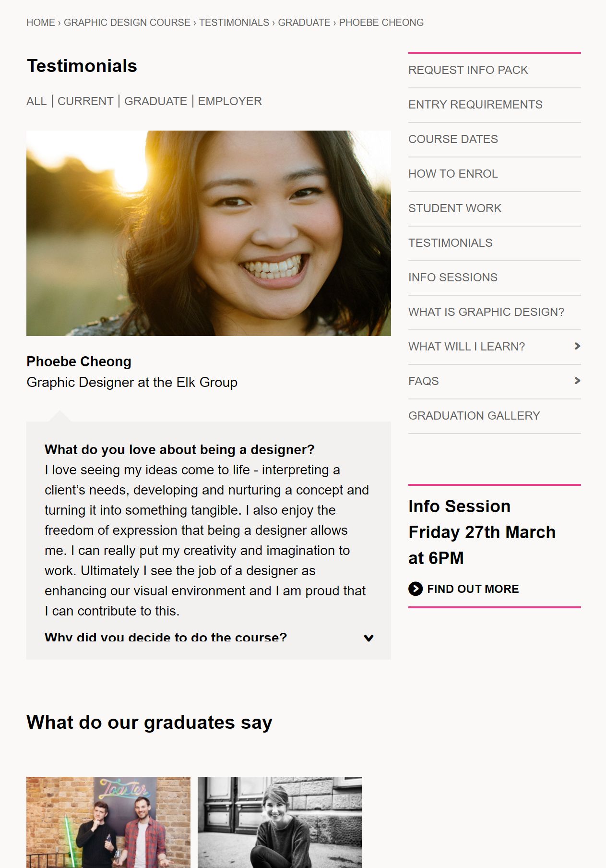
Task: Select the EMPLOYER testimonial filter
Action: click(229, 101)
